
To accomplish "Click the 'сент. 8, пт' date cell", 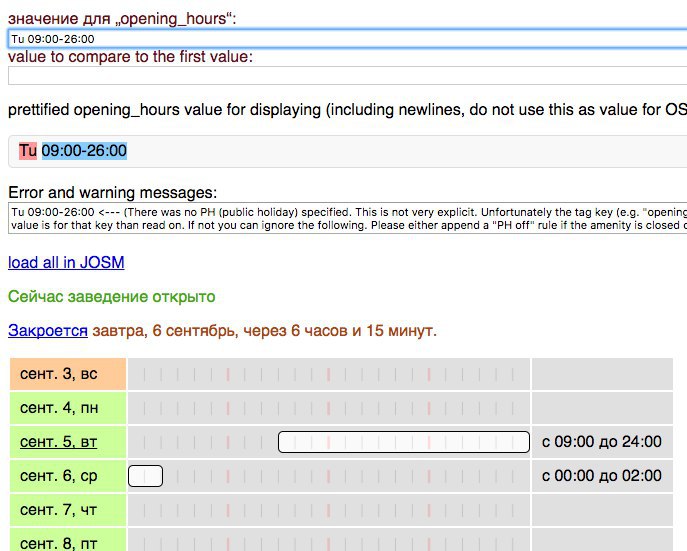I will pos(68,542).
